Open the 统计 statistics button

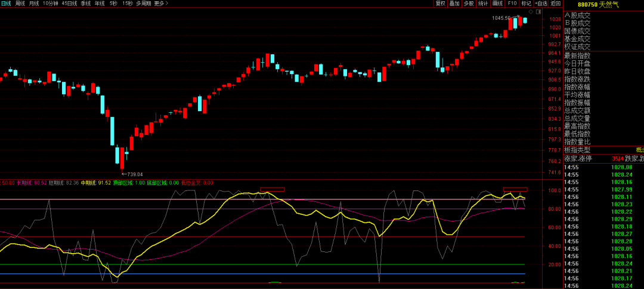[483, 4]
